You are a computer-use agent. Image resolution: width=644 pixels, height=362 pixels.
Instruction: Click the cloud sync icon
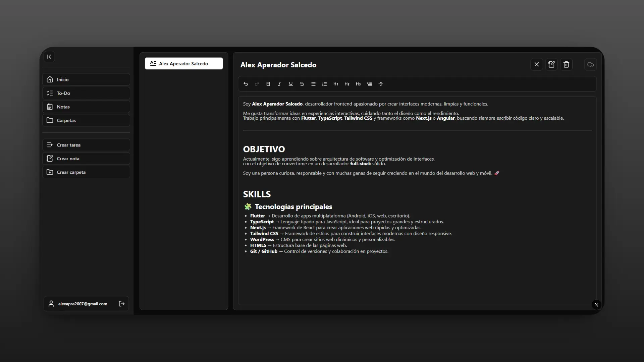point(590,64)
